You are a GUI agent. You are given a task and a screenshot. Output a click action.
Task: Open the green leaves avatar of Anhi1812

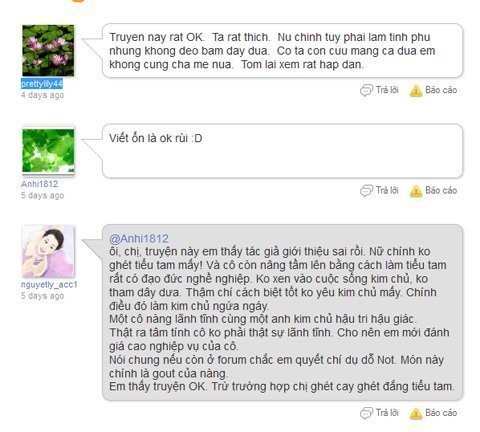pos(48,151)
